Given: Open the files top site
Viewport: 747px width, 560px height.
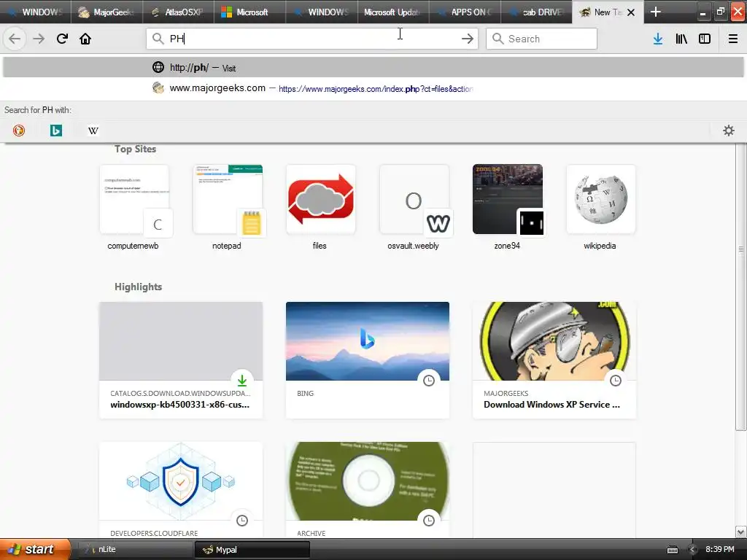Looking at the screenshot, I should (321, 208).
